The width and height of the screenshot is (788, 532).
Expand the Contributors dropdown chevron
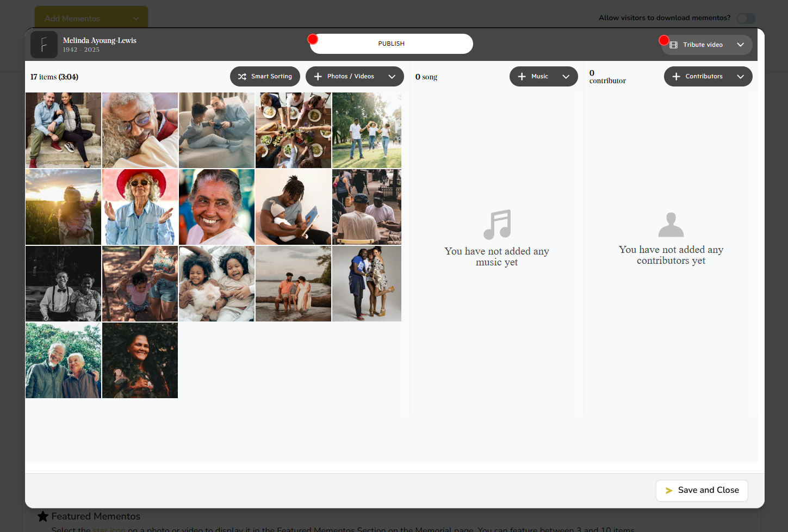click(740, 77)
